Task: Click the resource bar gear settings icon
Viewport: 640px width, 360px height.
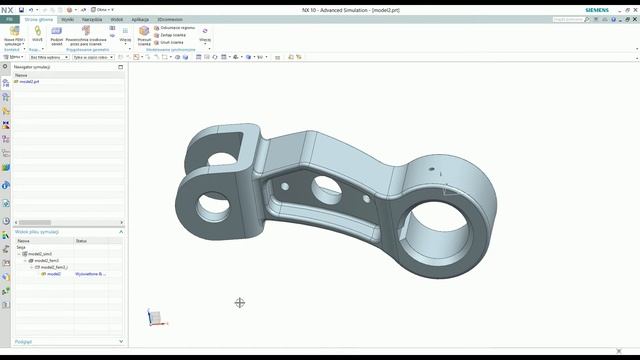Action: [5, 67]
